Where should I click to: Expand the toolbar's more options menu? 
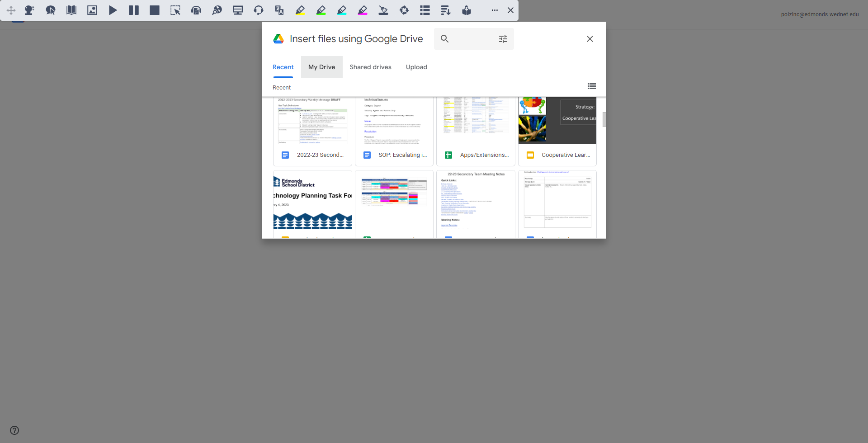(495, 10)
